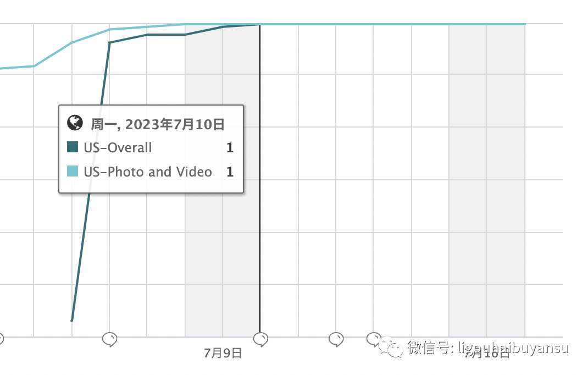Click the US-Photo and Video rank value 1
The width and height of the screenshot is (588, 375).
coord(230,172)
